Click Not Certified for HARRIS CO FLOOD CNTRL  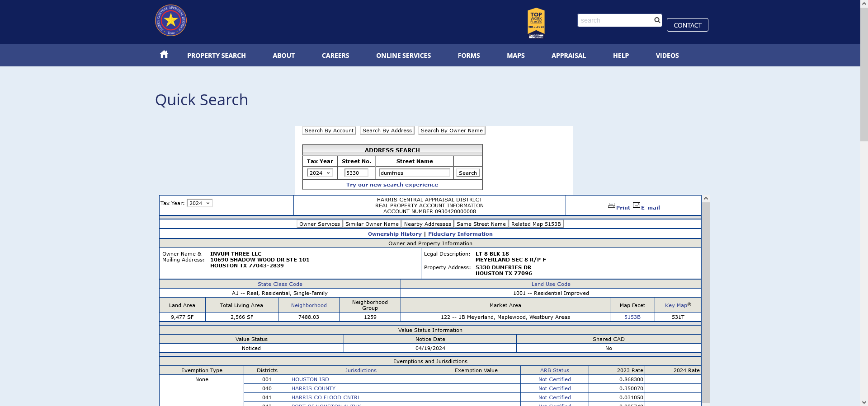click(x=555, y=397)
